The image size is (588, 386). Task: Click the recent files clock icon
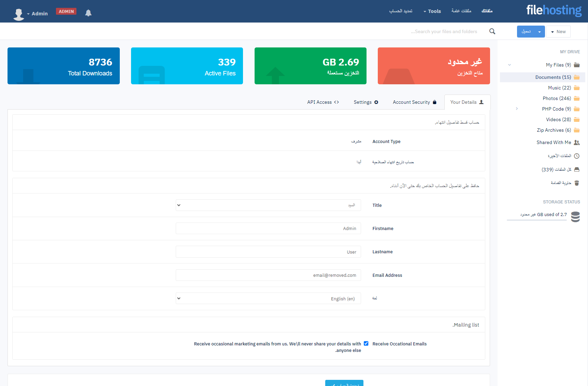pyautogui.click(x=576, y=156)
